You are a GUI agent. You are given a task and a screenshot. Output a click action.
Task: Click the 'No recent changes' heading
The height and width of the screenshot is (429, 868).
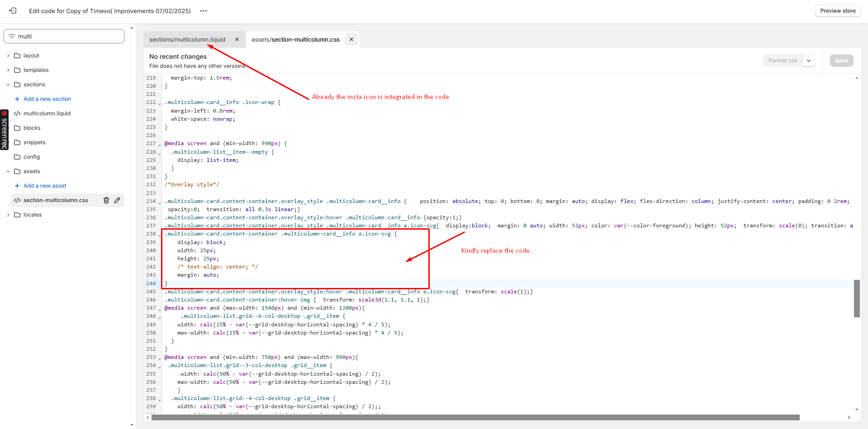tap(178, 57)
